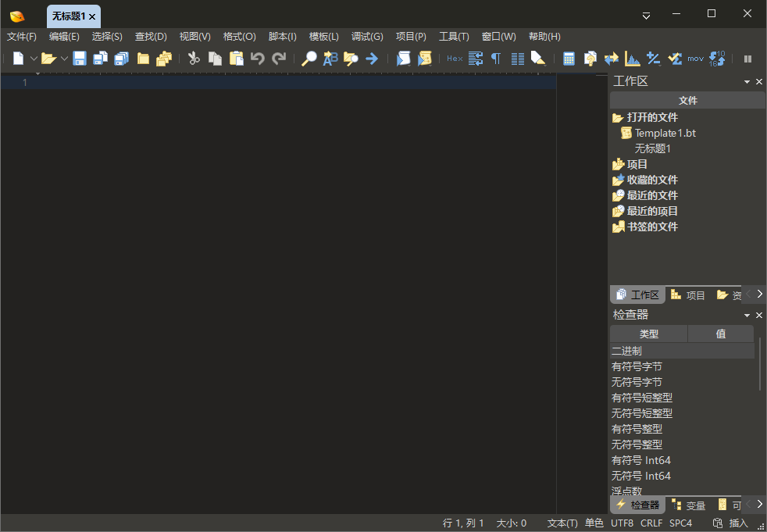767x532 pixels.
Task: Open the dropdown arrow beside Open file
Action: pos(64,59)
